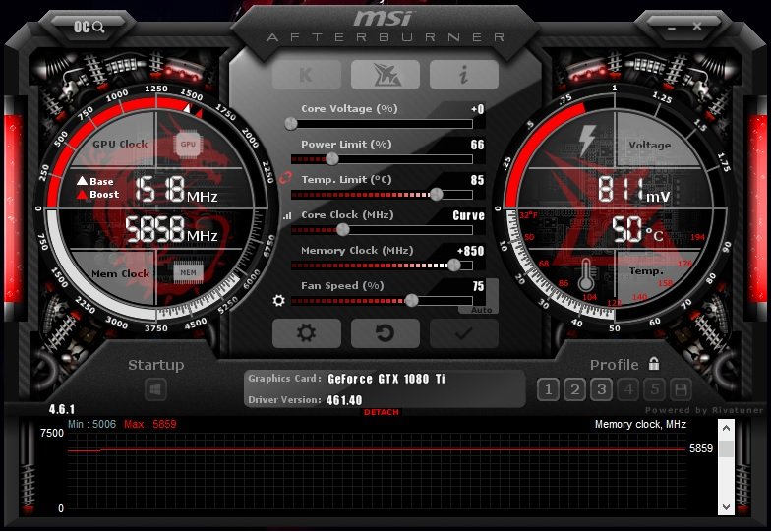Select profile slot 2
Screen dimensions: 772x532
point(574,390)
